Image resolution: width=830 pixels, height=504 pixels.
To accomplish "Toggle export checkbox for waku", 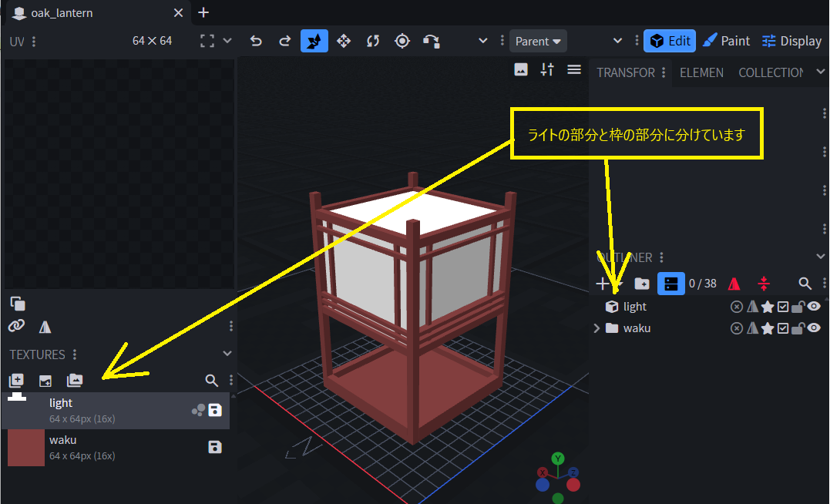I will [783, 328].
